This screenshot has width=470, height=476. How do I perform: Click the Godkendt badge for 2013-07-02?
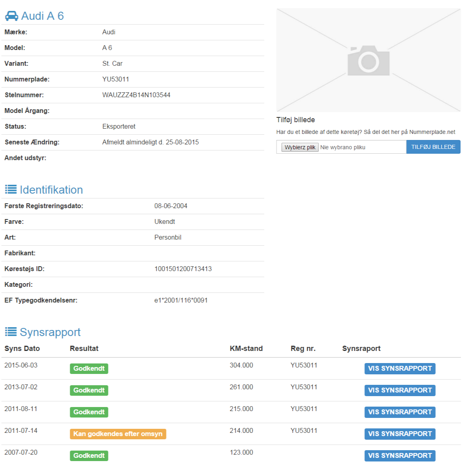[89, 390]
